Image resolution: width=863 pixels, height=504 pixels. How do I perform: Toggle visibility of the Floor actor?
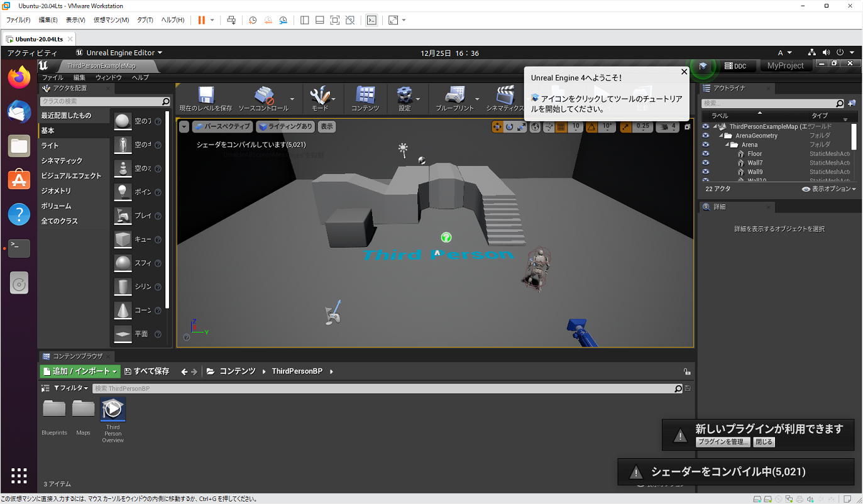point(705,154)
